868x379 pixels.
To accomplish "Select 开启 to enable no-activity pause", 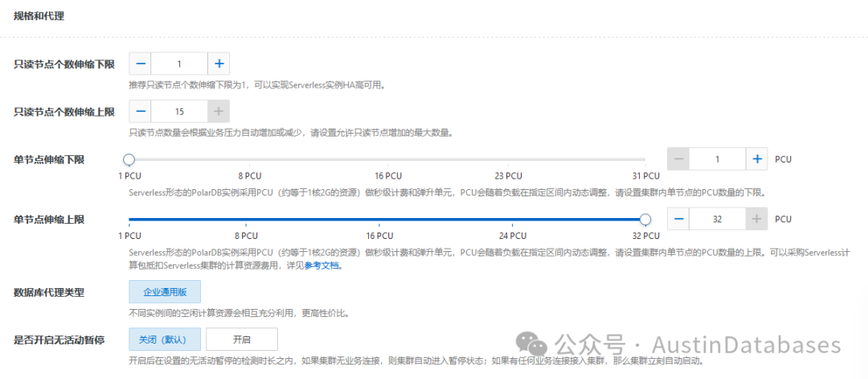I will tap(242, 339).
